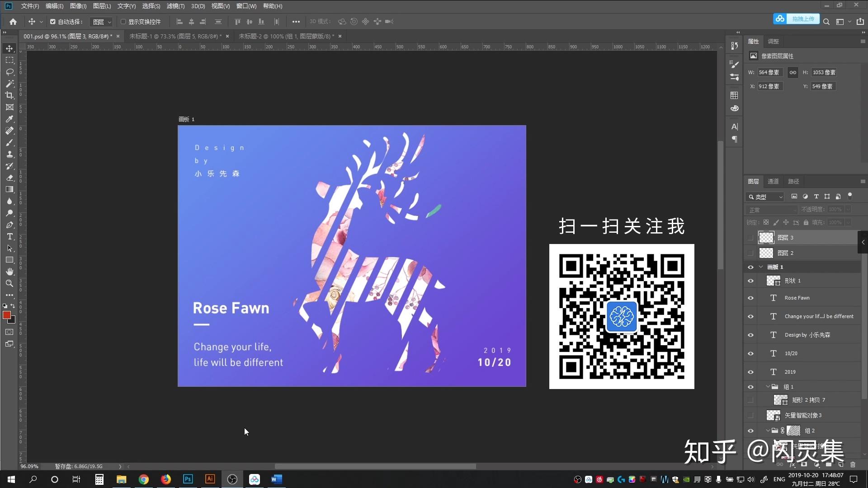Screen dimensions: 868x488
Task: Select the Frame tool
Action: (9, 107)
